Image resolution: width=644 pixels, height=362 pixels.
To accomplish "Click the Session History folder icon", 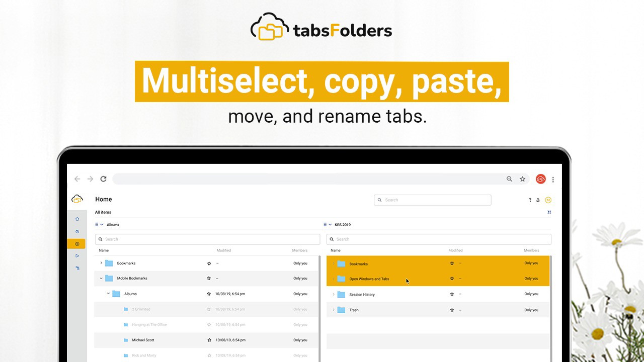I will coord(341,294).
